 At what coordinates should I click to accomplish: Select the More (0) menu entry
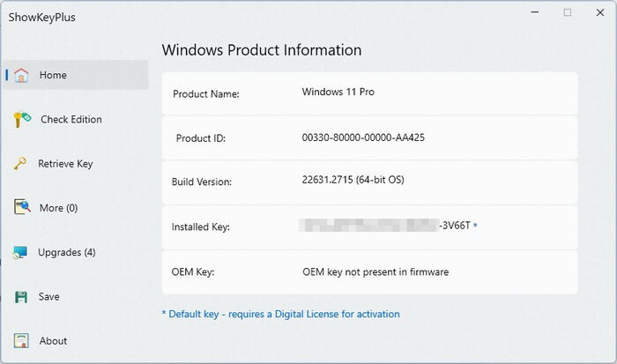click(x=59, y=208)
